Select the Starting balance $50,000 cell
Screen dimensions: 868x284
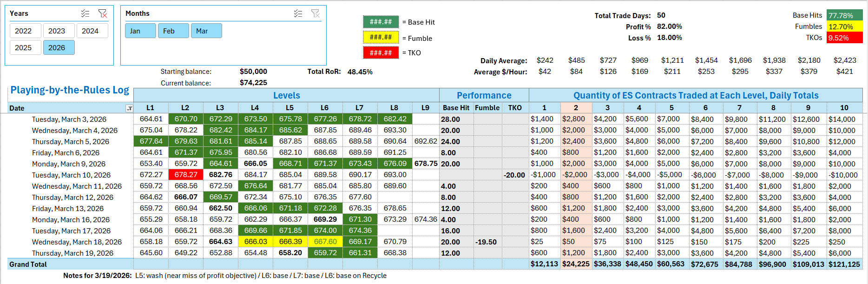point(253,72)
